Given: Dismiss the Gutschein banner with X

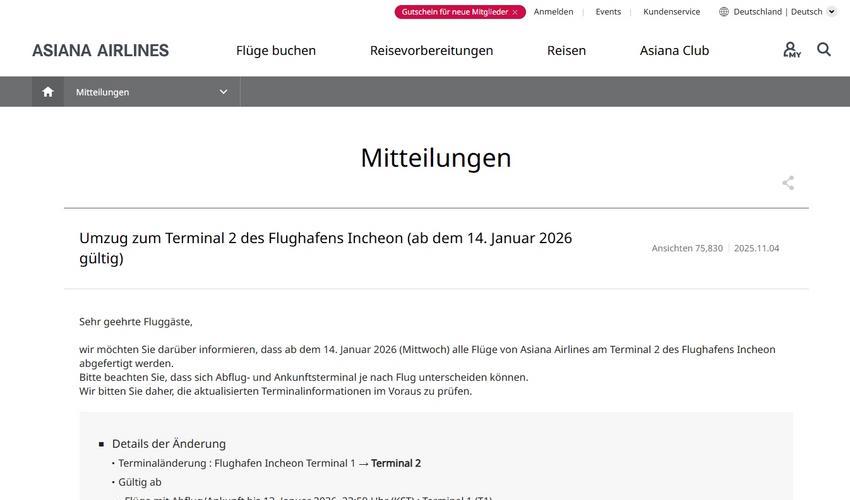Looking at the screenshot, I should (x=515, y=12).
